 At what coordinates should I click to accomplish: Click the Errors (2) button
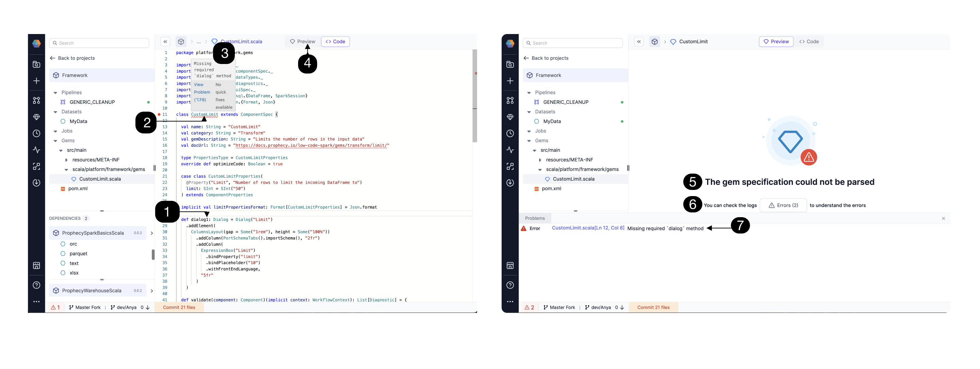[783, 205]
